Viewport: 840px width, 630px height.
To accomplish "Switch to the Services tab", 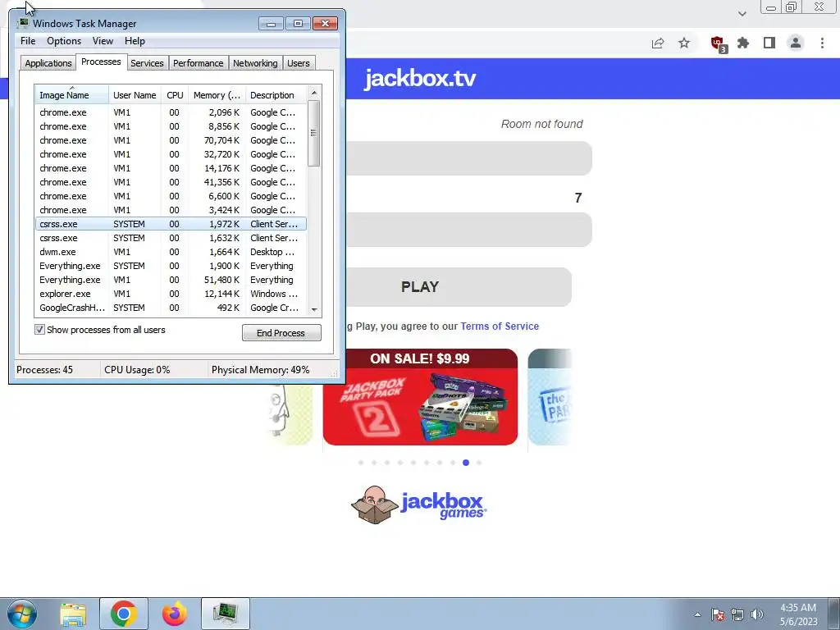I will pyautogui.click(x=147, y=63).
